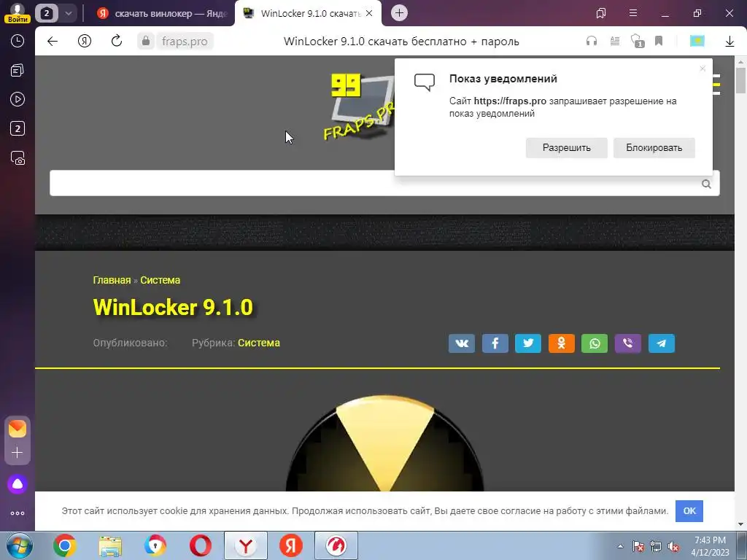
Task: Click the muted volume tray icon
Action: (673, 547)
